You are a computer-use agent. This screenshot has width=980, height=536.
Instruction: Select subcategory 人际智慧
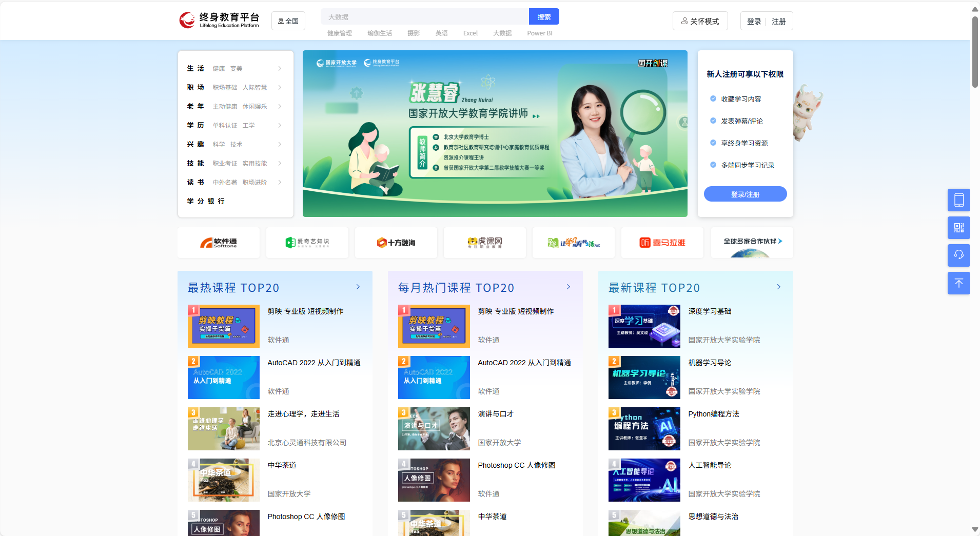pyautogui.click(x=255, y=88)
